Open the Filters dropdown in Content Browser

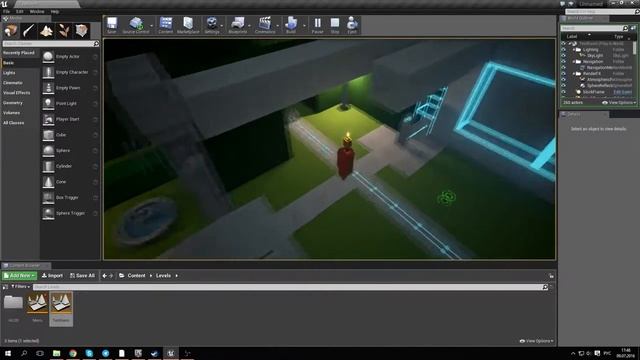tap(20, 287)
